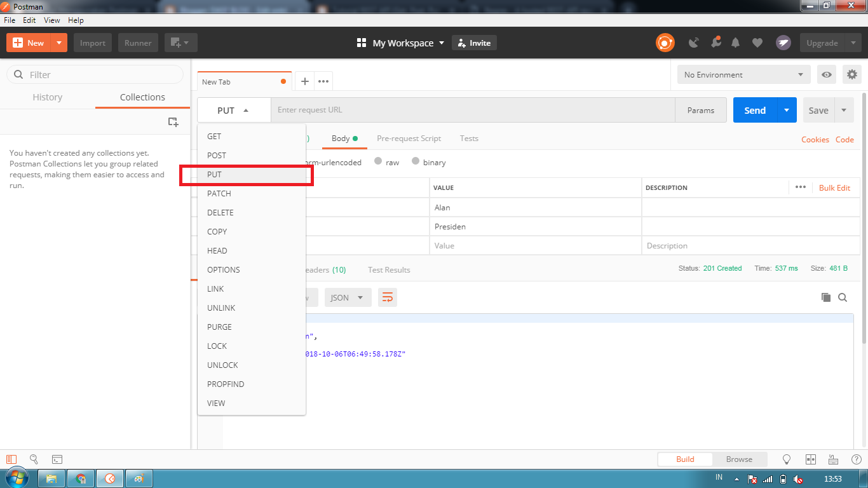
Task: Switch between Build and Browse modes
Action: (x=740, y=459)
